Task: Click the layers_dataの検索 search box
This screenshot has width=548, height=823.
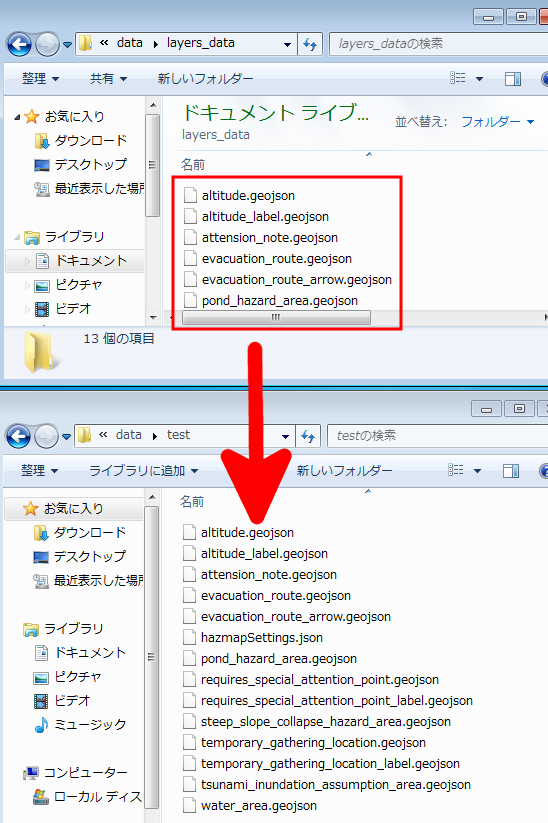Action: click(438, 44)
